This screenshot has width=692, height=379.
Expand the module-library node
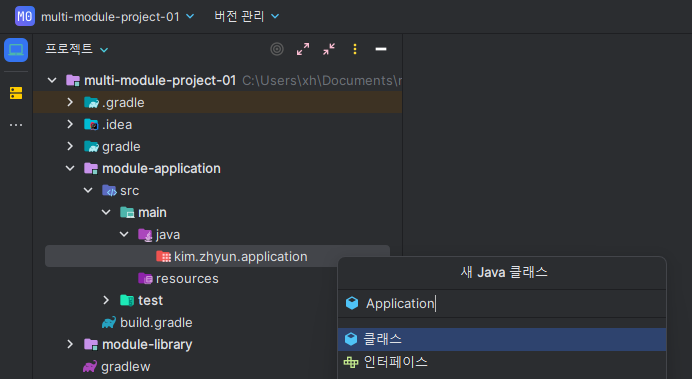[x=70, y=345]
